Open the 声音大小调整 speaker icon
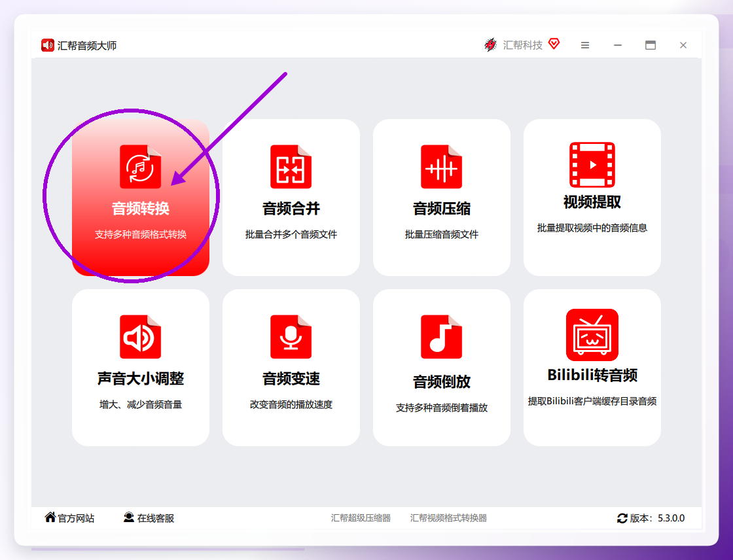This screenshot has width=733, height=560. pos(140,336)
